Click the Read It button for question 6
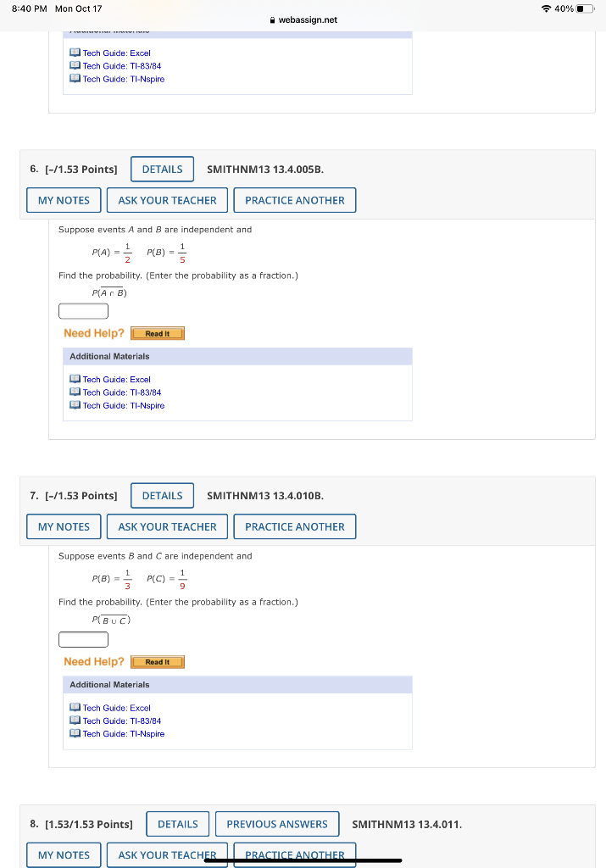This screenshot has width=606, height=868. [x=158, y=333]
